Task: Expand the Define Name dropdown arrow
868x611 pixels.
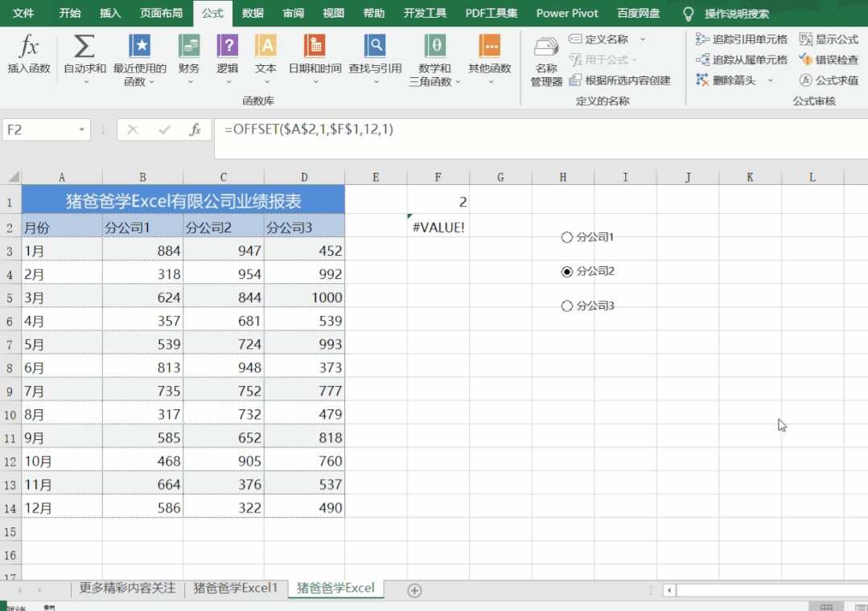Action: 643,39
